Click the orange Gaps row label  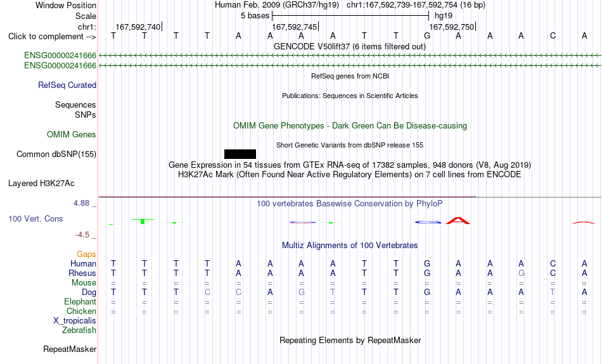86,254
